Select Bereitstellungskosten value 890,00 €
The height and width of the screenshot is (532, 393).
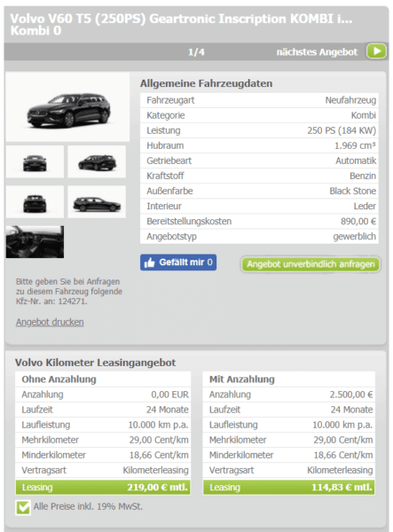[x=358, y=221]
